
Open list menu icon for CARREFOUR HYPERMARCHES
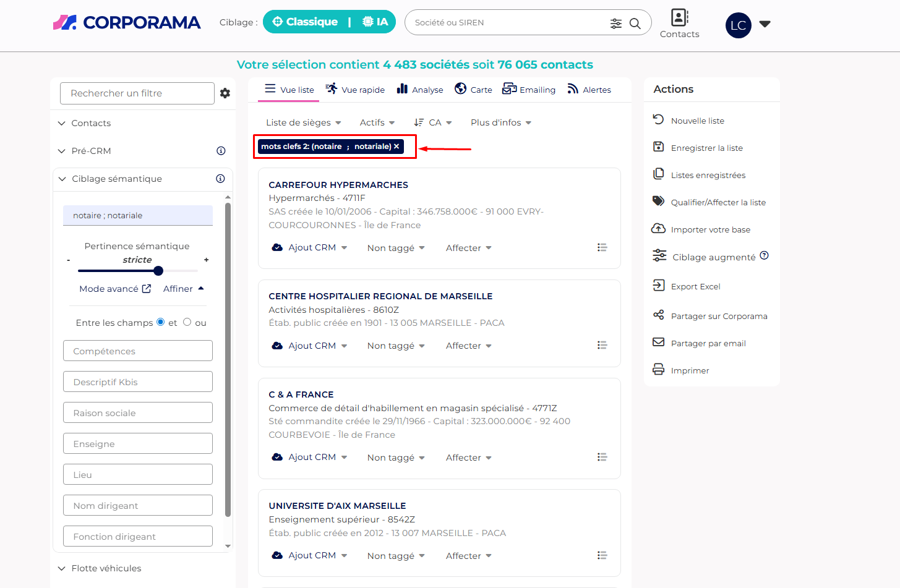(602, 247)
